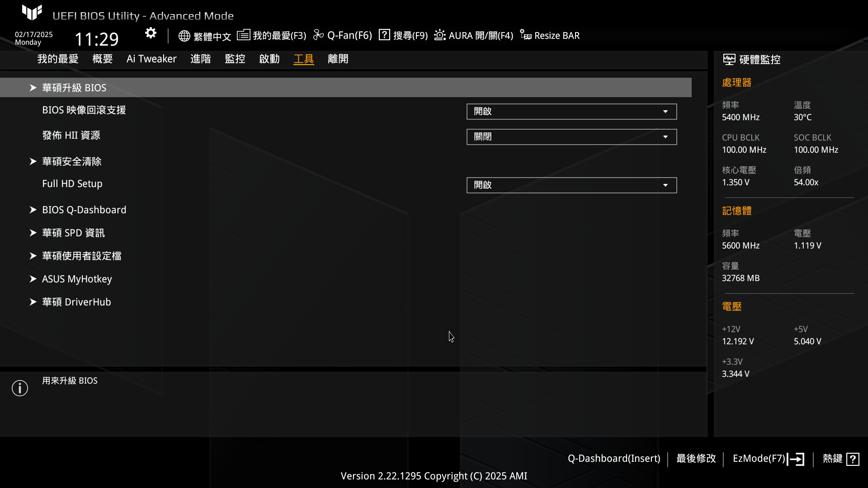868x488 pixels.
Task: Click the Q-Fan fan icon
Action: coord(318,35)
